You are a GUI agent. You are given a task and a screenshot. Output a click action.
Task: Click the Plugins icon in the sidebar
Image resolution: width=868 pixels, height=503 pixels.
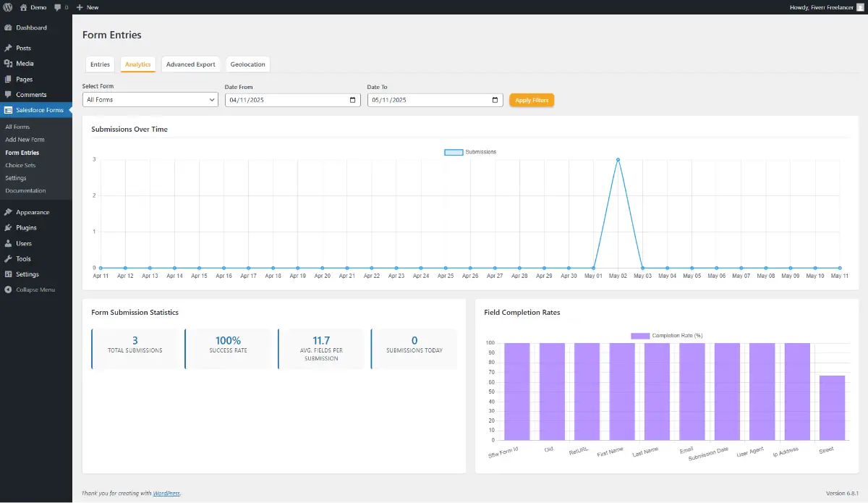click(x=9, y=227)
